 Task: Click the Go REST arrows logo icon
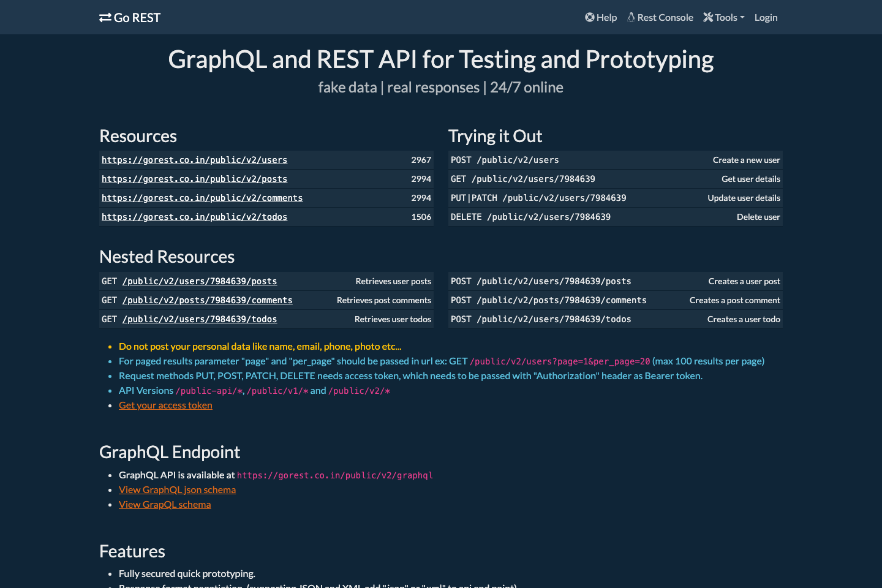pos(104,17)
